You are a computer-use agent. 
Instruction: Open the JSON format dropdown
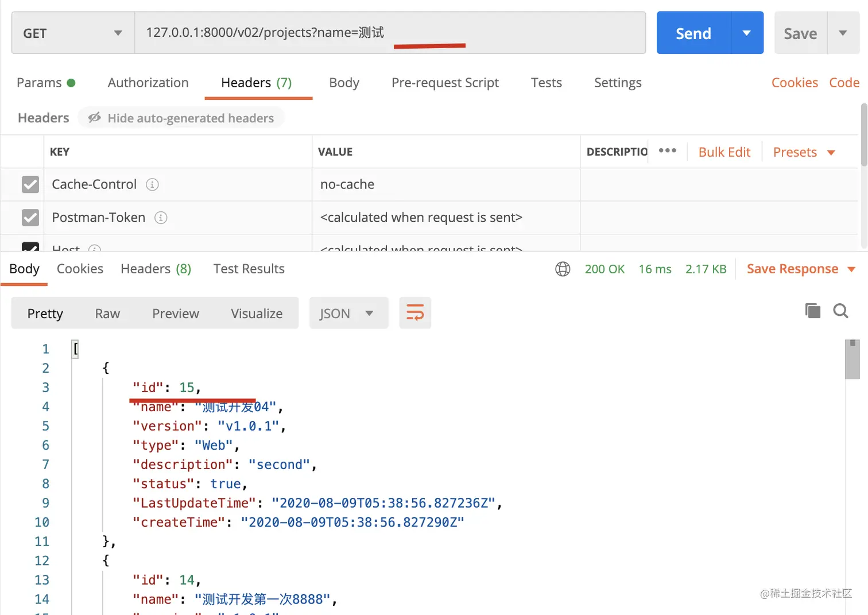(x=348, y=314)
